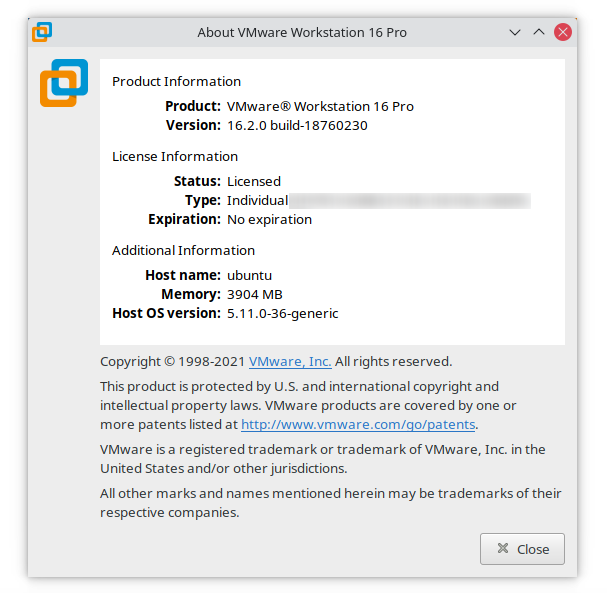
Task: Click the maximize up-chevron button
Action: tap(538, 32)
